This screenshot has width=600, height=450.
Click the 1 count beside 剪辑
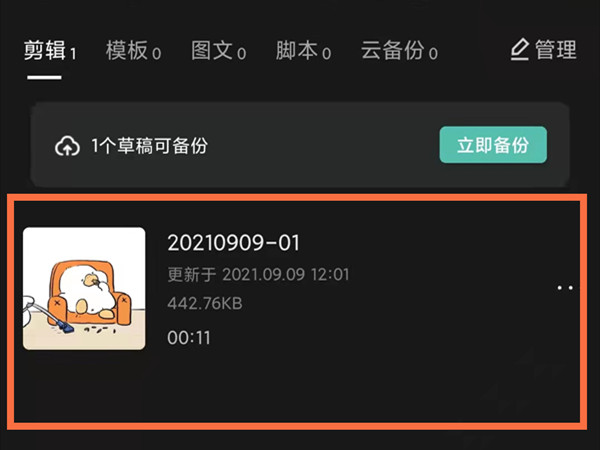73,54
